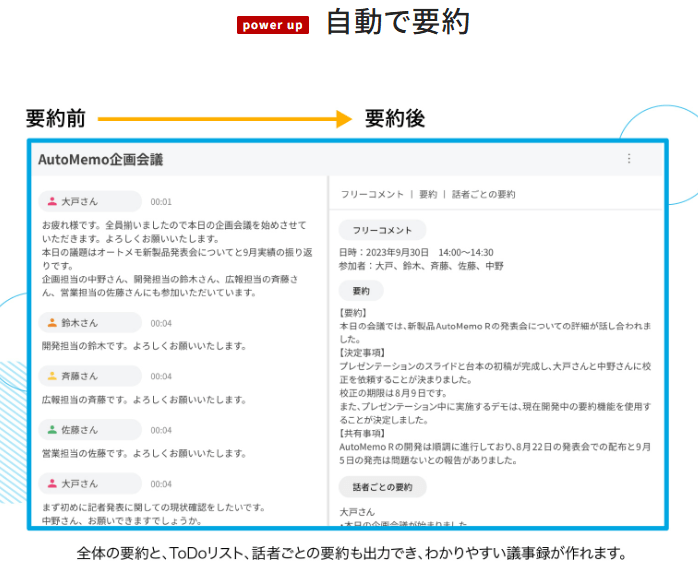Viewport: 698px width, 580px height.
Task: Switch to the 話者ごとの要約 tab link
Action: tap(483, 194)
